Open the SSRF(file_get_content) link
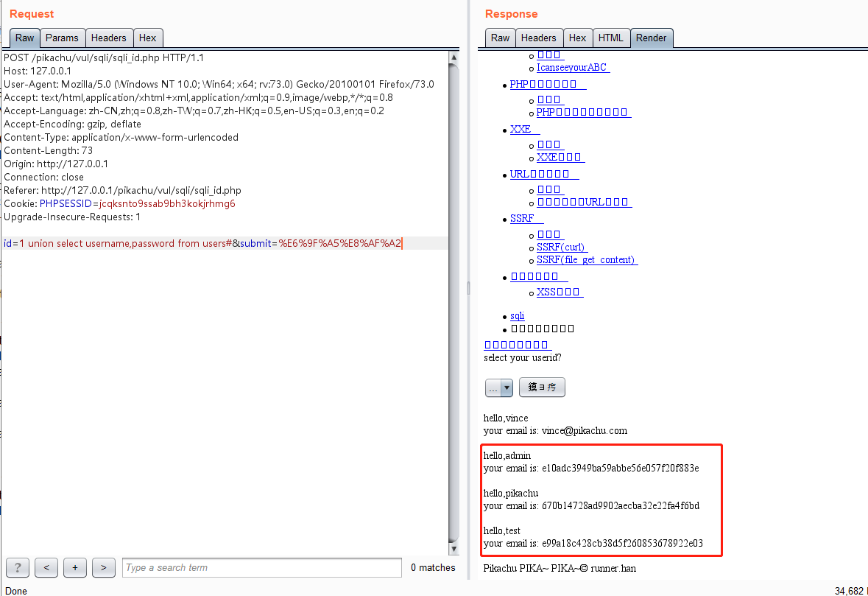Screen dimensions: 868x596 pos(587,260)
